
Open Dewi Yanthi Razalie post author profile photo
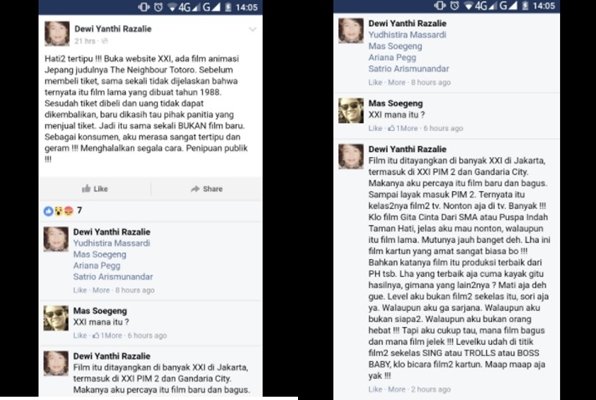pos(57,33)
